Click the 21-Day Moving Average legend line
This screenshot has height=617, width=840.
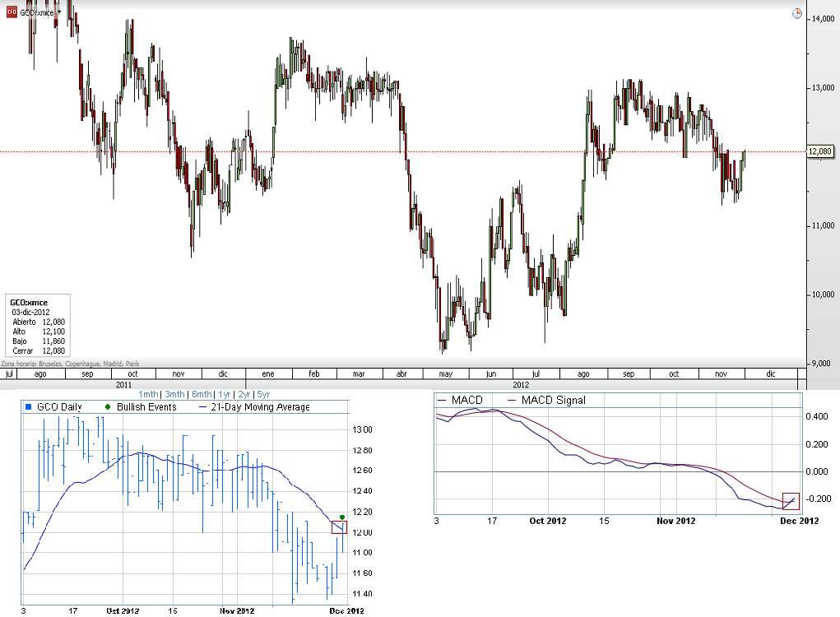202,407
